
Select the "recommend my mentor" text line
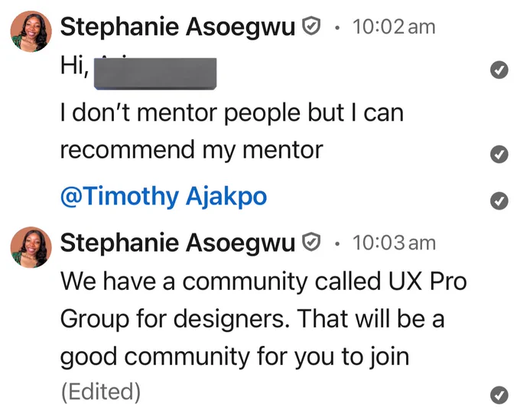[x=192, y=150]
